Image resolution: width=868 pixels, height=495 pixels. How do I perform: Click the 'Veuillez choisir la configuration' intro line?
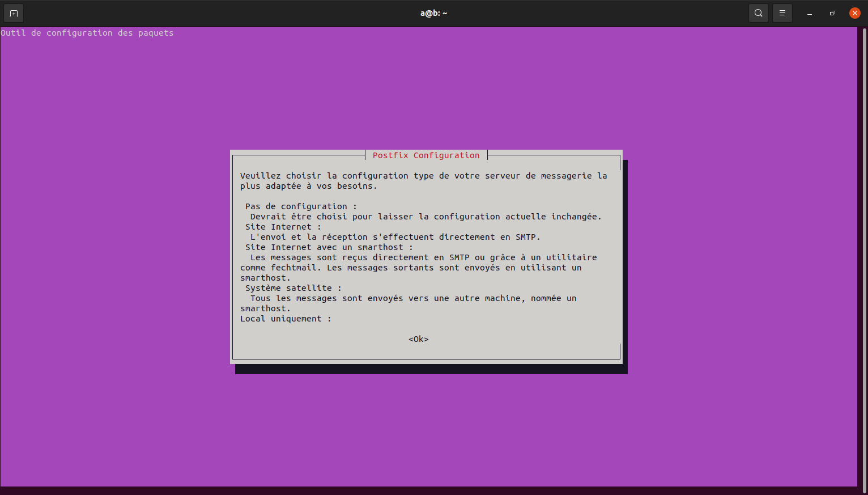pyautogui.click(x=423, y=176)
